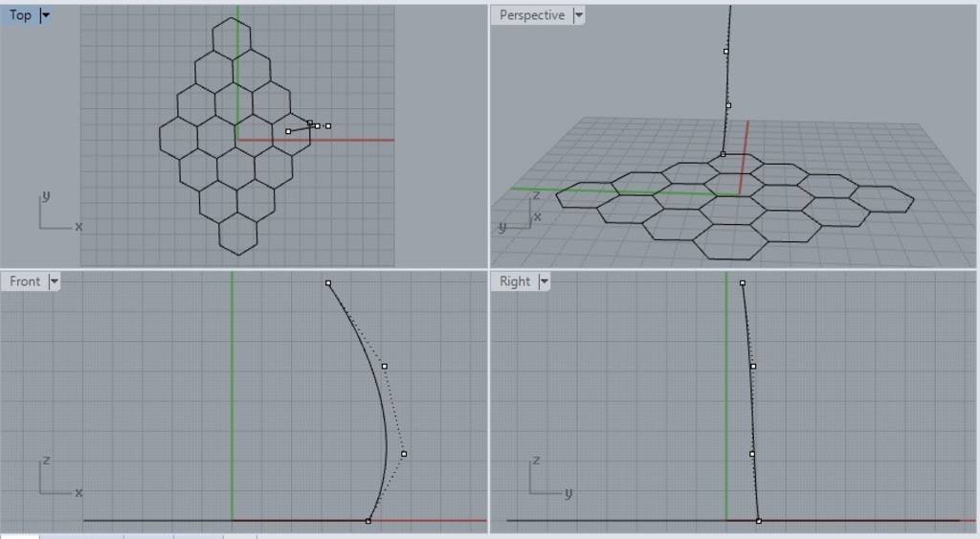Activate the Front viewport title label
Screen dimensions: 980x539
(x=25, y=281)
